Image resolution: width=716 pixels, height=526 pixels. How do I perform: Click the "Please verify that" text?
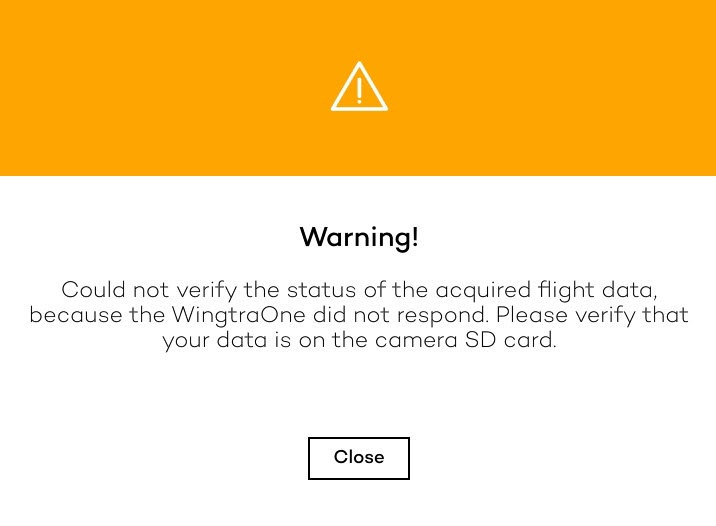[592, 315]
